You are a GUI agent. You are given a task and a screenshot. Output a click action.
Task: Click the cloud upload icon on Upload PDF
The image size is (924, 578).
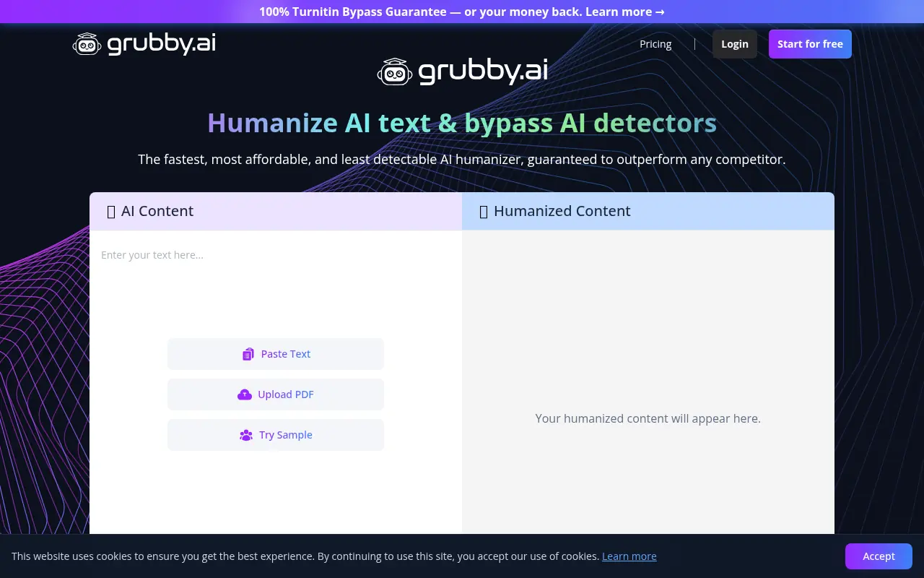click(x=245, y=394)
